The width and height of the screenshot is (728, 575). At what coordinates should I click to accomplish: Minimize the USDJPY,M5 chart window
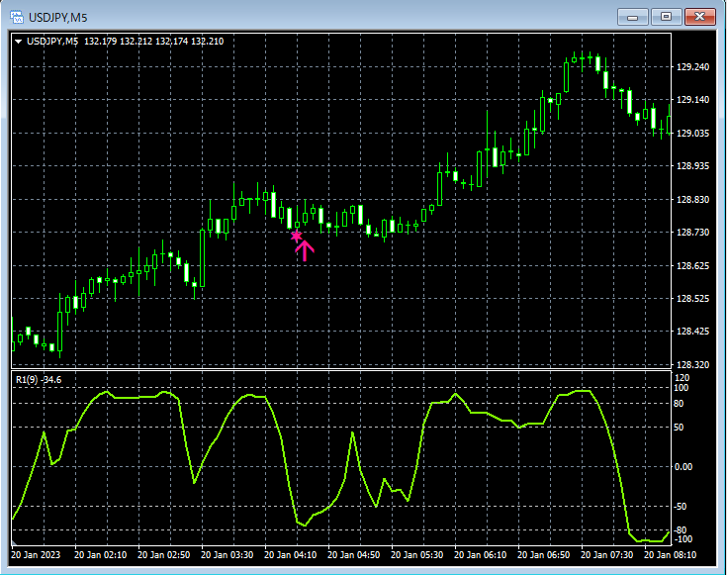pos(632,17)
